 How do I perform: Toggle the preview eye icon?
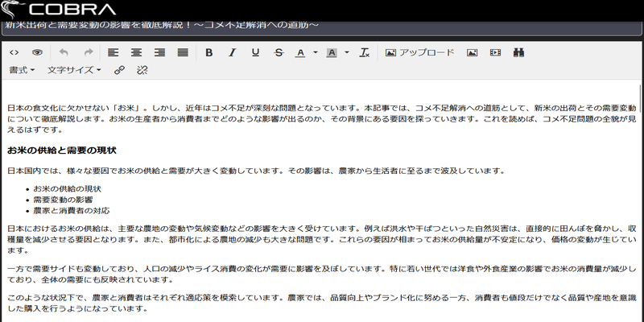37,52
